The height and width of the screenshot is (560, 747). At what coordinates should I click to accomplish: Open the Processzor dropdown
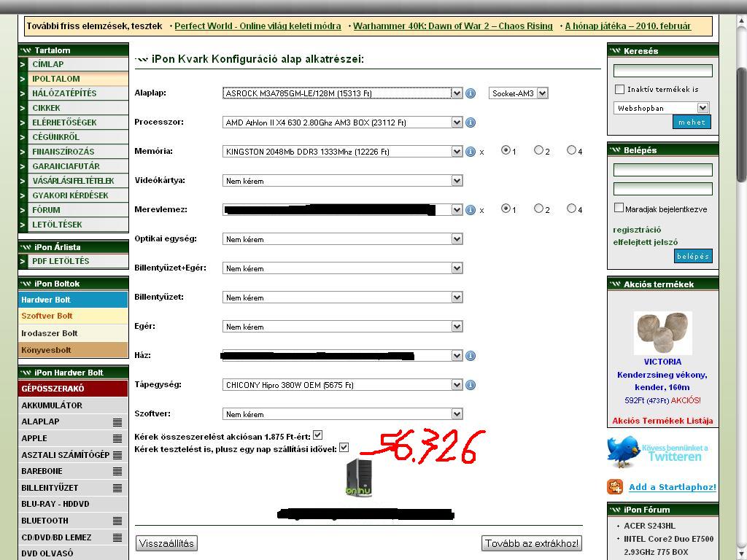343,122
